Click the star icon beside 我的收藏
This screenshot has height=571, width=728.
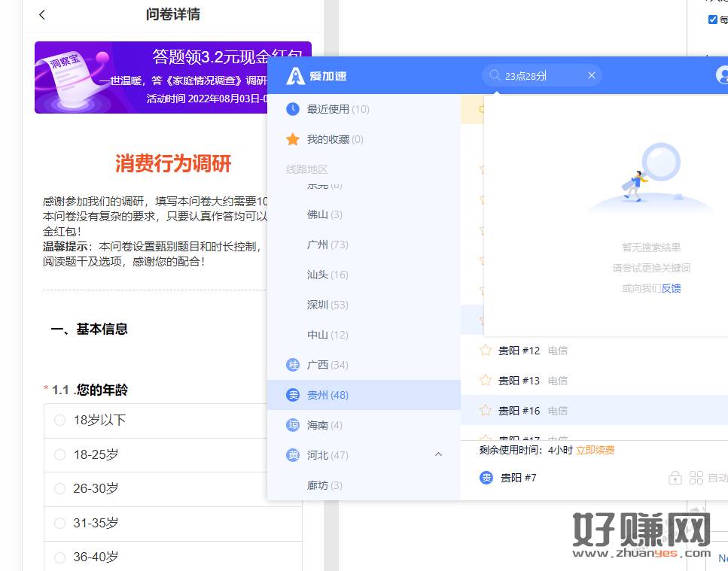pyautogui.click(x=293, y=139)
